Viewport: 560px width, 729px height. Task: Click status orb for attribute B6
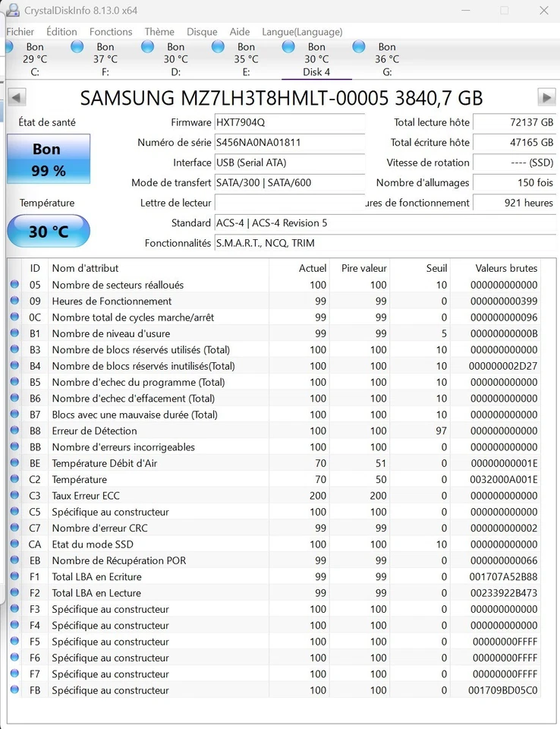[x=14, y=397]
